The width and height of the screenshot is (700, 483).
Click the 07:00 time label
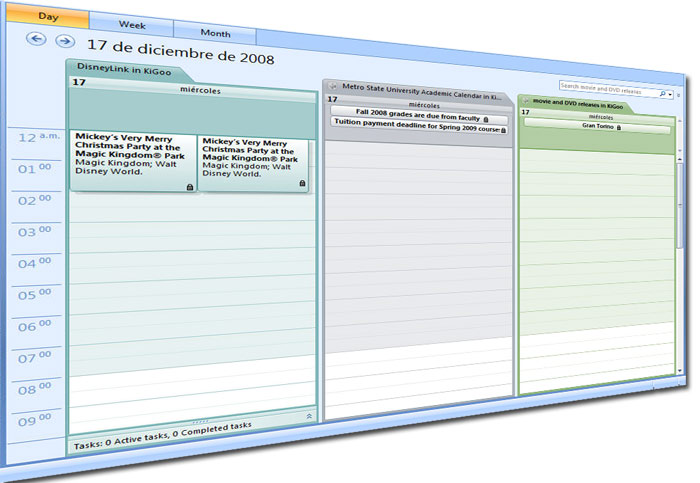34,357
